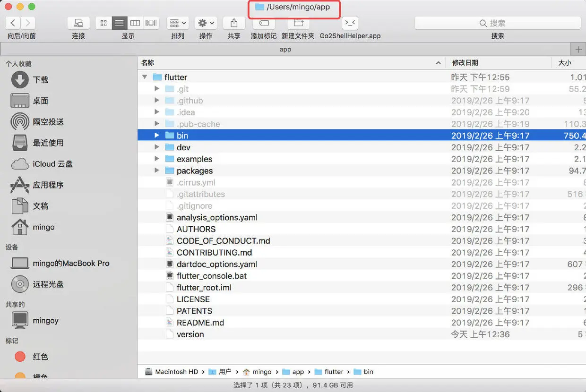Expand the .git folder
Image resolution: width=586 pixels, height=392 pixels.
point(157,89)
